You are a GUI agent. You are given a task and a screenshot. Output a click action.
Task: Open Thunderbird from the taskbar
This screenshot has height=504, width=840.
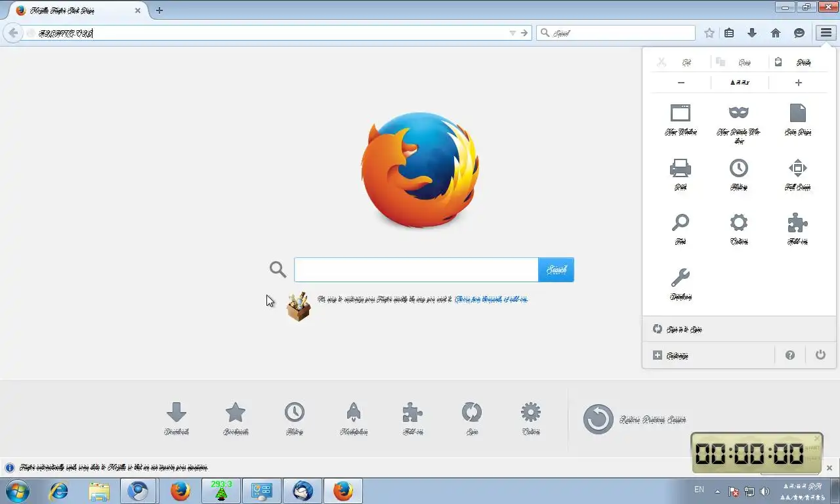tap(303, 491)
